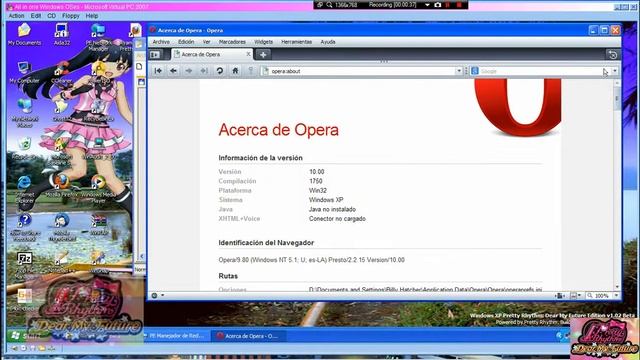Open Internet Explorer desktop icon
The width and height of the screenshot is (640, 360).
point(24,189)
